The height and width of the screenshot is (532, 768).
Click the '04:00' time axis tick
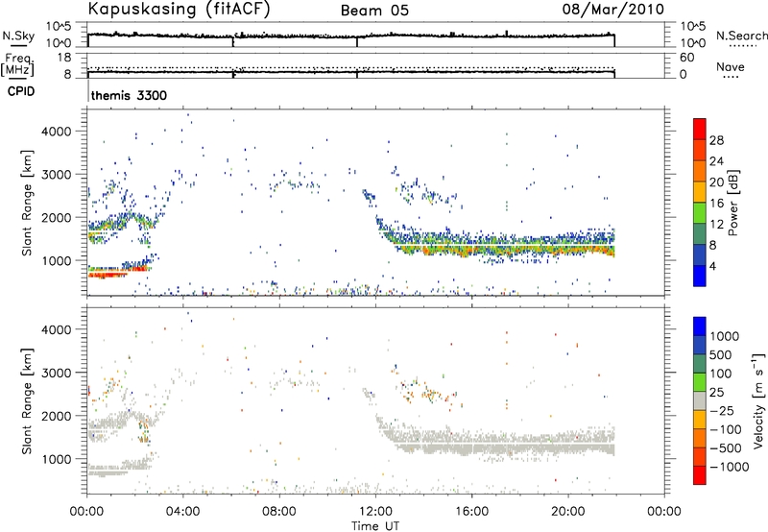point(183,512)
